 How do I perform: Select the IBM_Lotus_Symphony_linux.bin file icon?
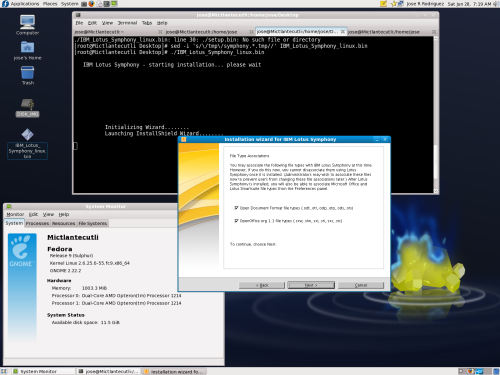coord(27,143)
